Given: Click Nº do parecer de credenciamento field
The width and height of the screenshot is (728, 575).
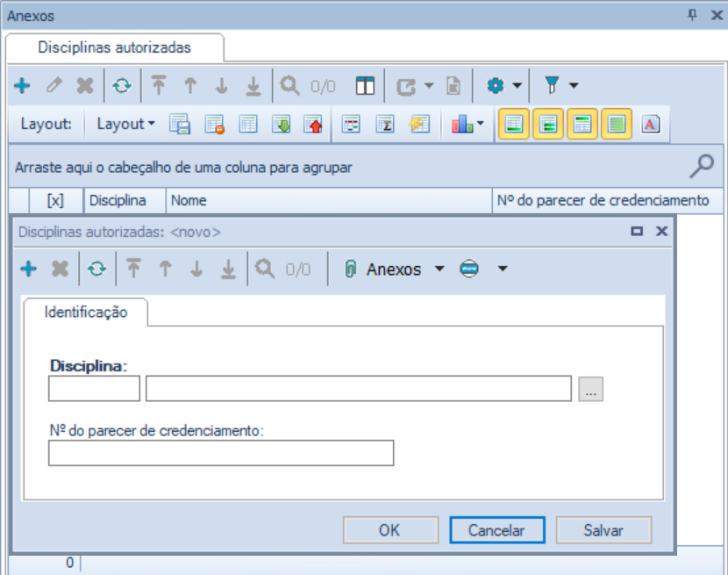Looking at the screenshot, I should tap(221, 453).
